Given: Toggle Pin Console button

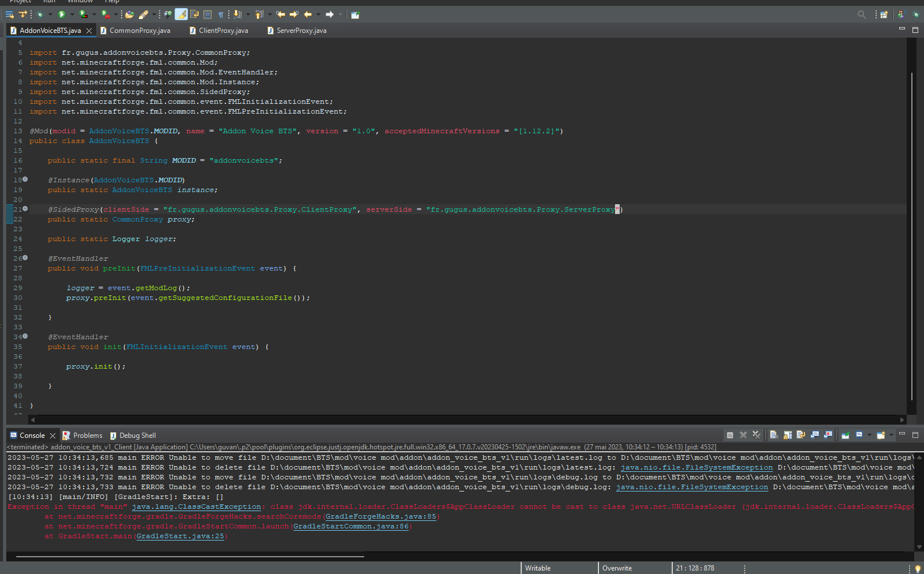Looking at the screenshot, I should [845, 435].
